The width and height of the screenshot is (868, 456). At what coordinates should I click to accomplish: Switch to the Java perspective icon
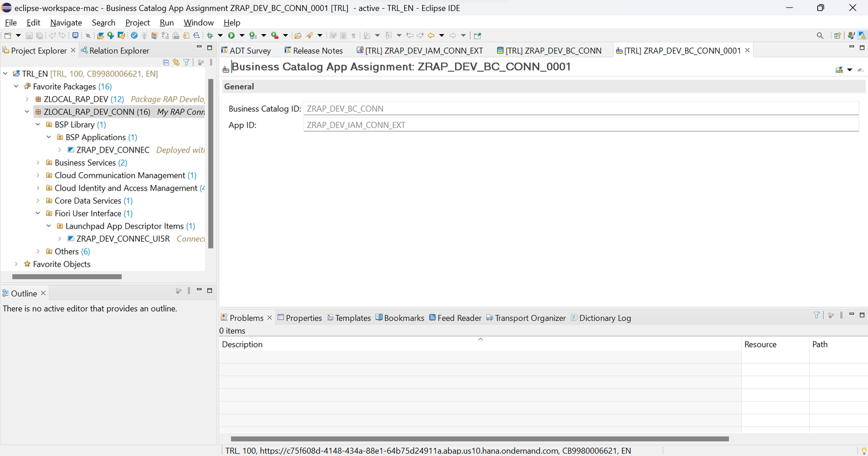(x=851, y=35)
